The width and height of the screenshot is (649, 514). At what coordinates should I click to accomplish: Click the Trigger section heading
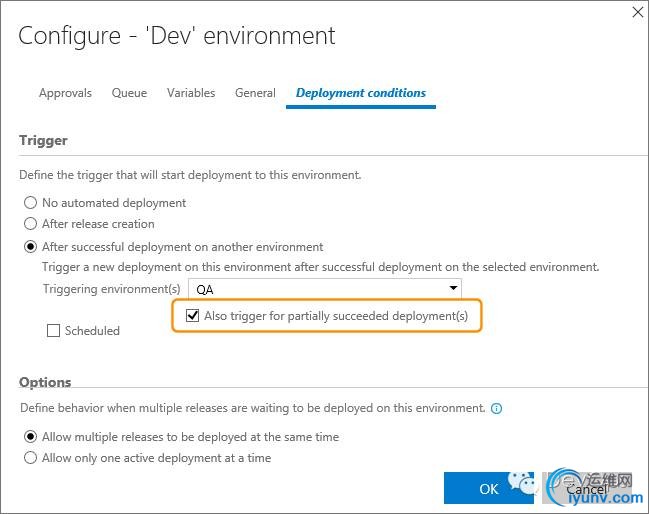(43, 141)
